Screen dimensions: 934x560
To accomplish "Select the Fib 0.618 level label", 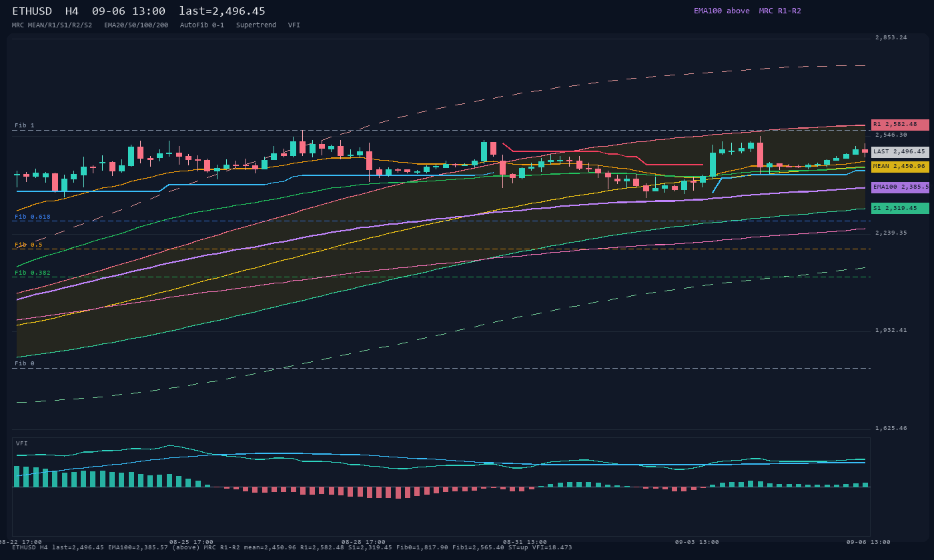I will click(x=33, y=217).
